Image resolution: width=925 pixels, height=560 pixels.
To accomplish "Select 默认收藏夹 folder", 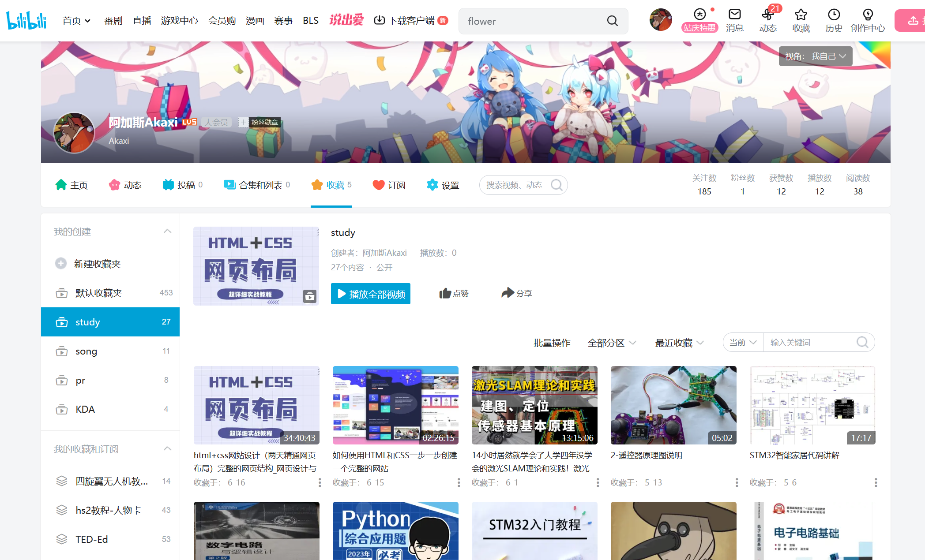I will pos(110,293).
